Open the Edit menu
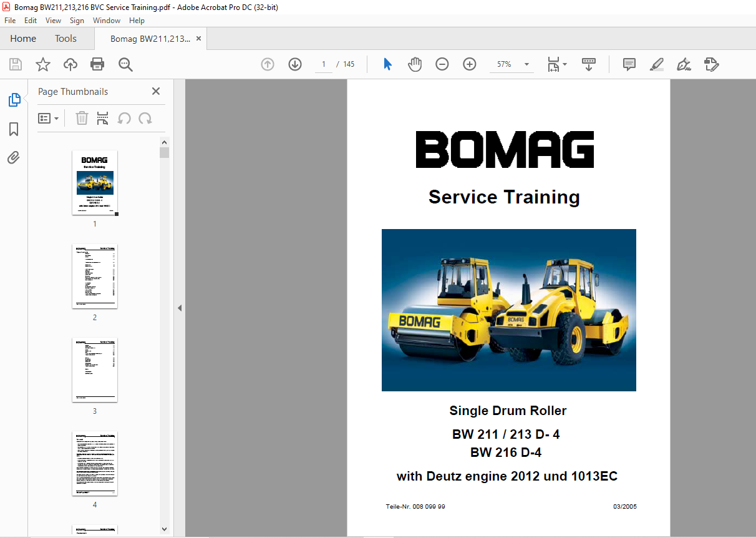The height and width of the screenshot is (538, 756). (x=31, y=21)
